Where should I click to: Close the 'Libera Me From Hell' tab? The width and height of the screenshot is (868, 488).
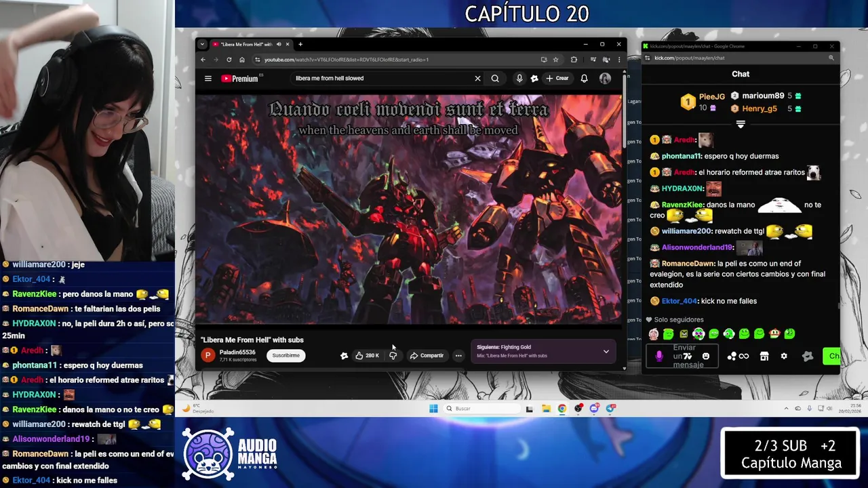(x=288, y=45)
